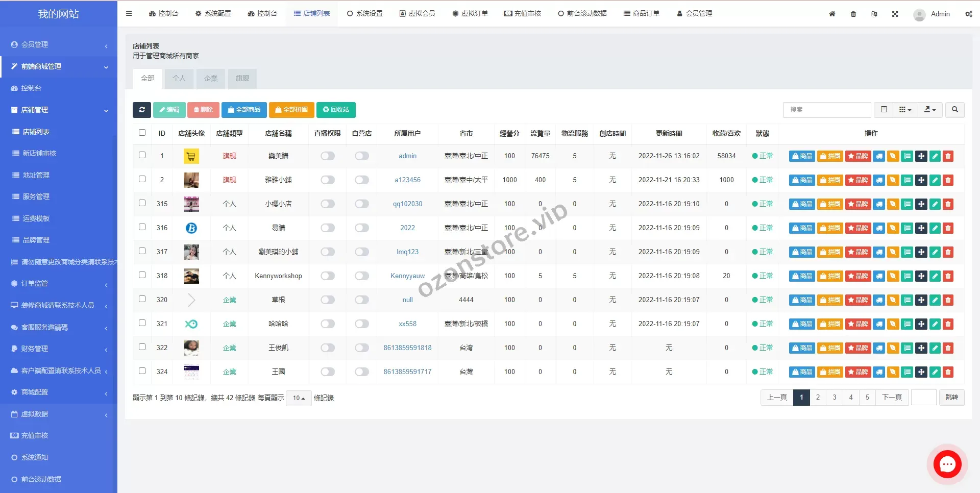Click the hamburger menu to collapse sidebar
This screenshot has width=980, height=493.
[129, 14]
